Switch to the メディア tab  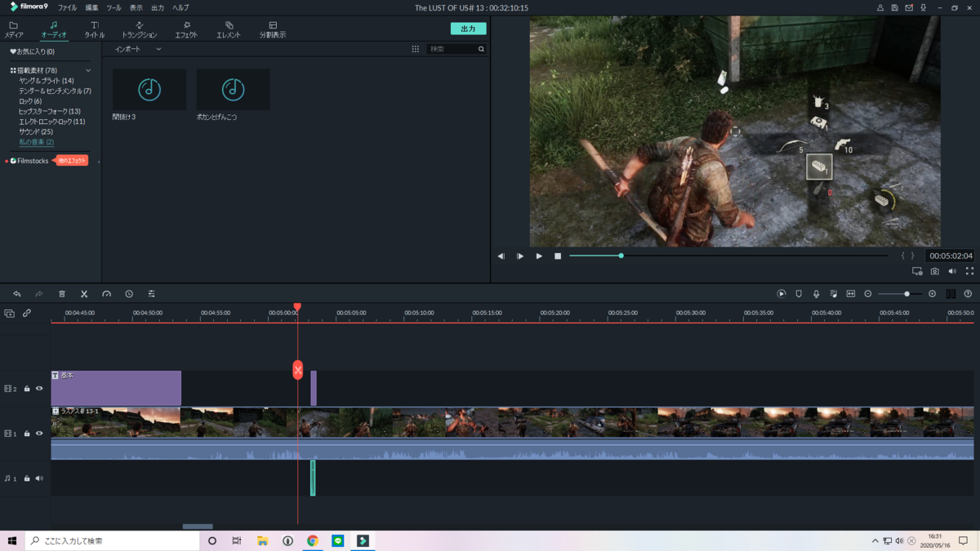point(13,30)
